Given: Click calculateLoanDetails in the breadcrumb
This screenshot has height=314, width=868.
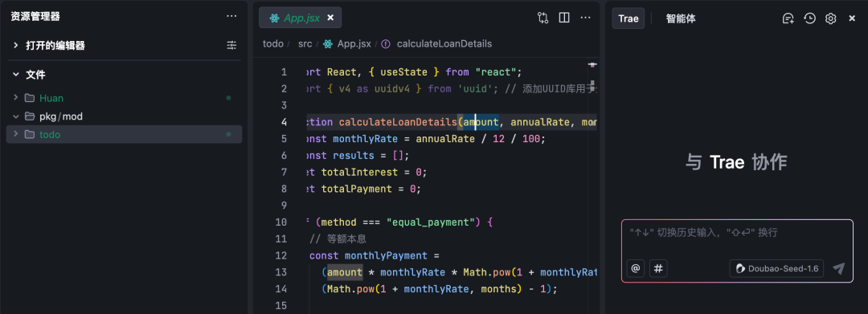Looking at the screenshot, I should [444, 43].
